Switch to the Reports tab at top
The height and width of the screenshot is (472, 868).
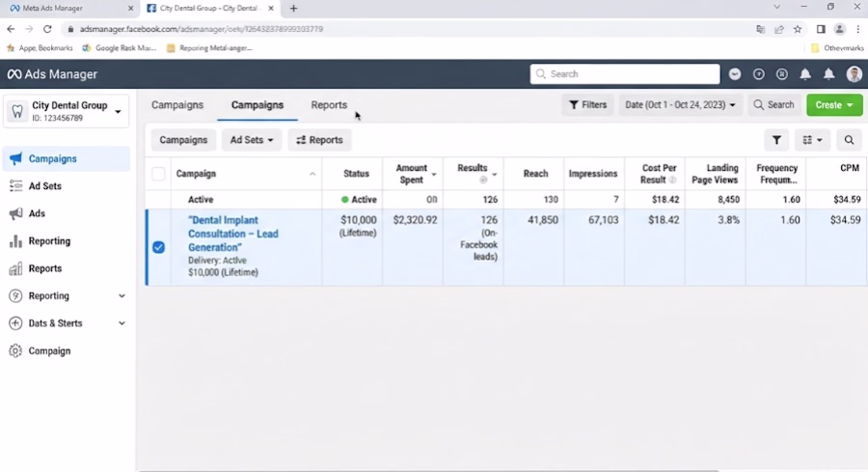point(329,104)
